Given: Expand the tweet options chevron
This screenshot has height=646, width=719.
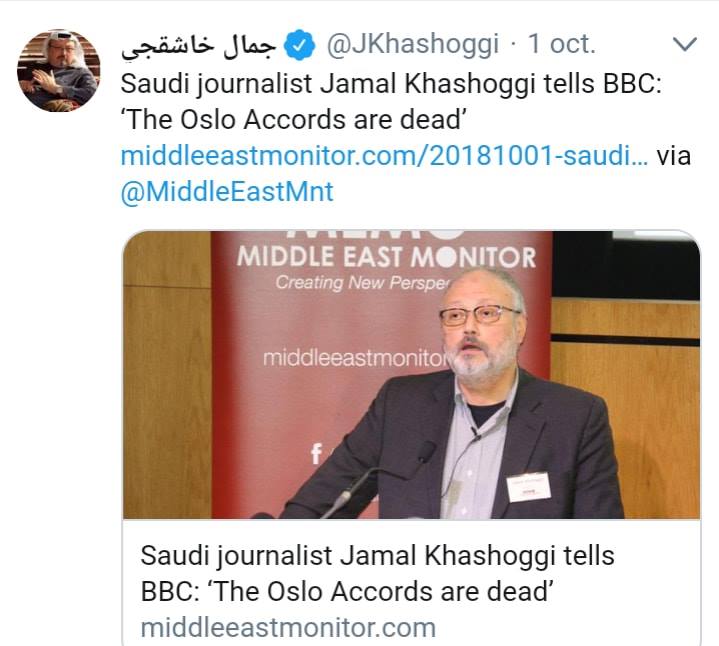Looking at the screenshot, I should coord(685,44).
